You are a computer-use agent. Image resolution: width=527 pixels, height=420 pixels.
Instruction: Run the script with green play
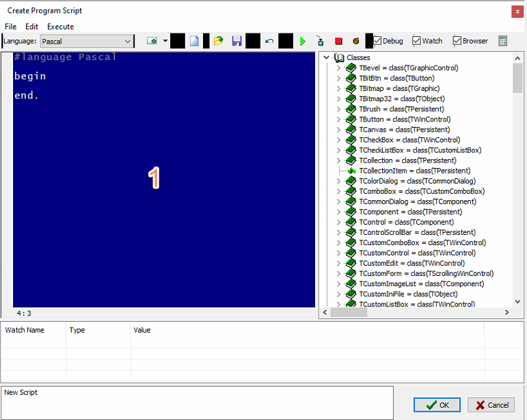(303, 41)
